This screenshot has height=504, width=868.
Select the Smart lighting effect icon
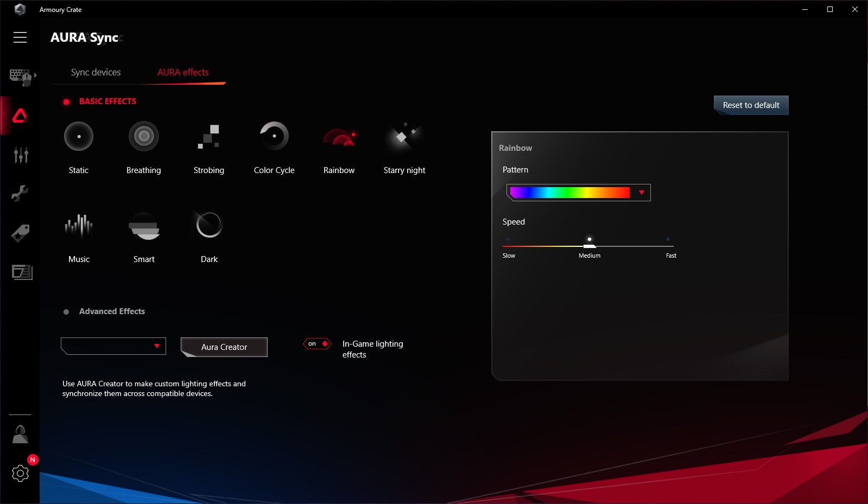(144, 226)
